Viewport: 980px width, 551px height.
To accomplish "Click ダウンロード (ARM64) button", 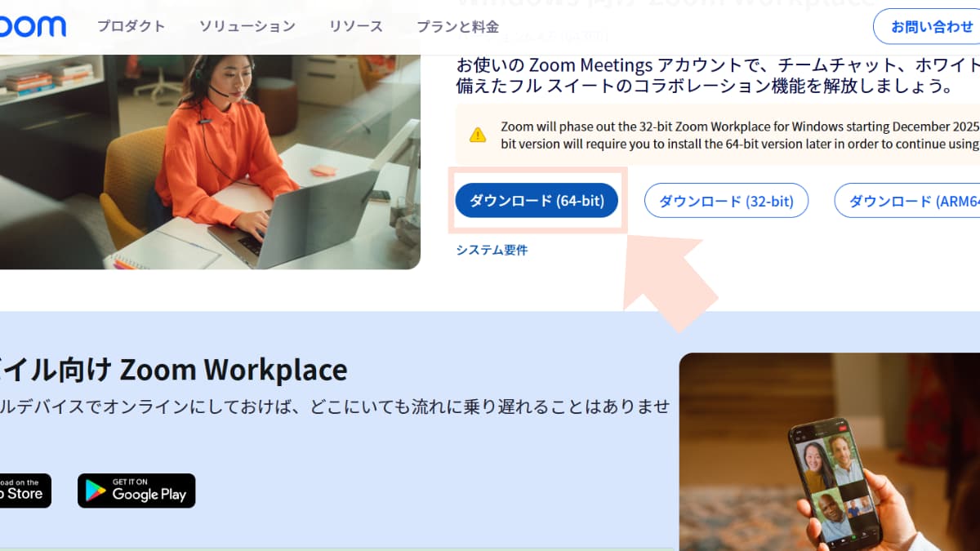I will [907, 201].
